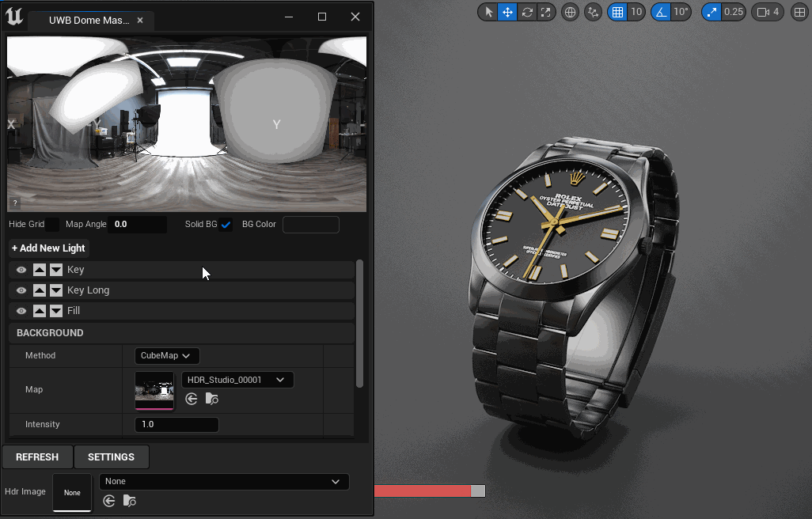Pick a color from BG Color swatch
The width and height of the screenshot is (812, 519).
click(x=310, y=225)
